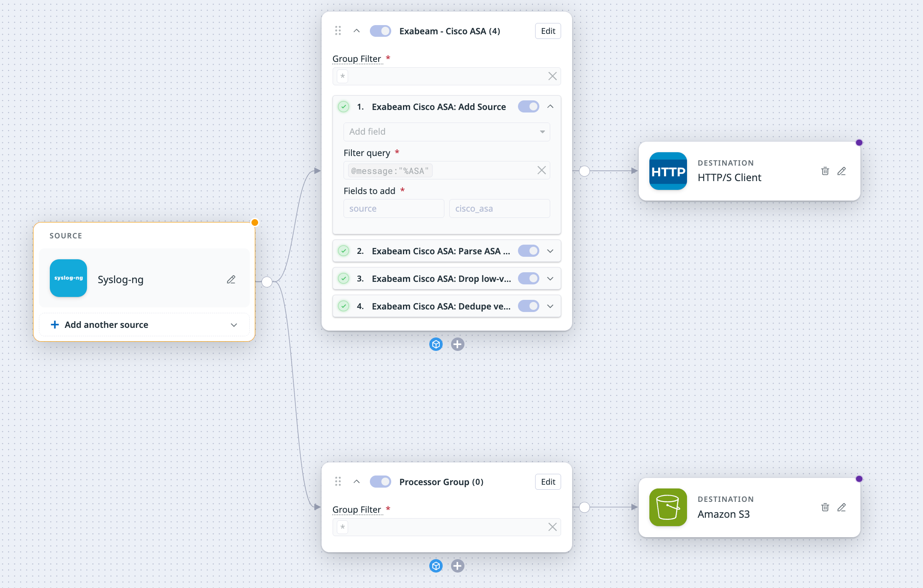This screenshot has height=588, width=923.
Task: Edit the HTTP/S Client destination pencil
Action: pos(841,171)
